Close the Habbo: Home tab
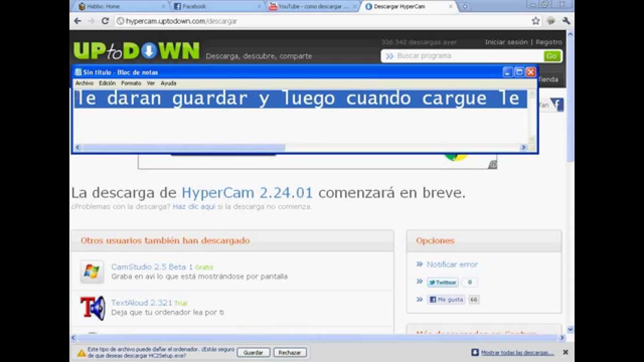The height and width of the screenshot is (362, 644). pos(163,7)
